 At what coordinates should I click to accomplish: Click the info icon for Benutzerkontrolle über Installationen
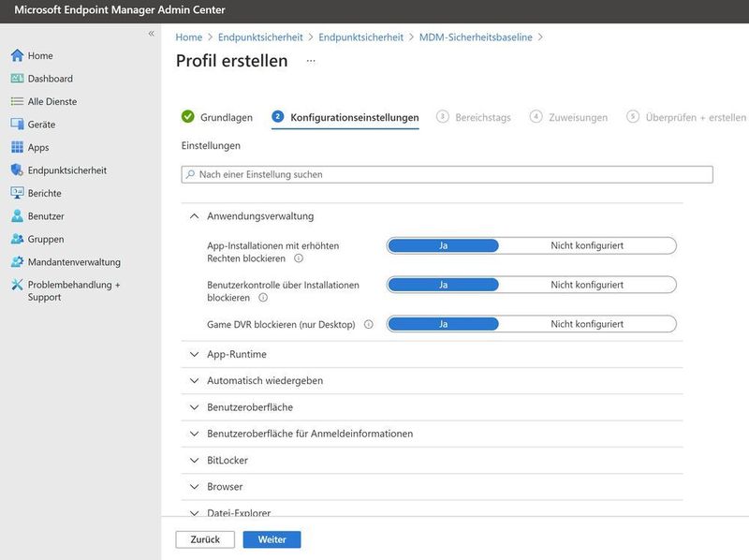pyautogui.click(x=263, y=298)
